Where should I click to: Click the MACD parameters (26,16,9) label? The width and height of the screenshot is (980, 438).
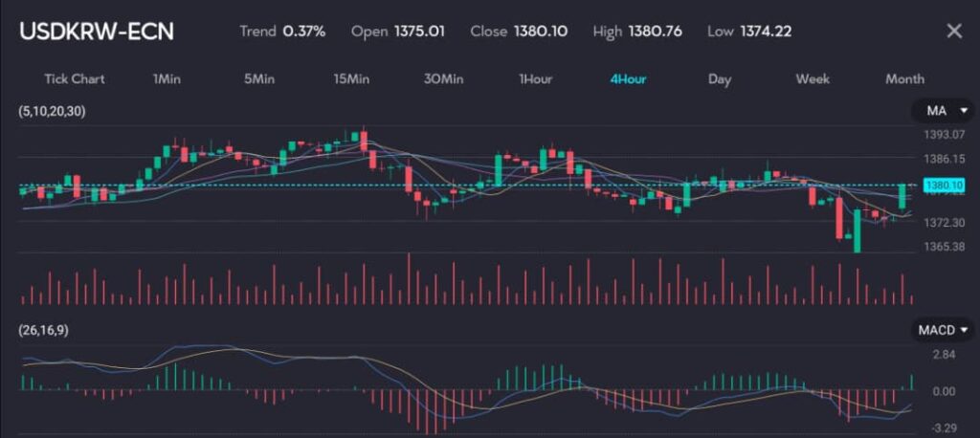pos(43,330)
